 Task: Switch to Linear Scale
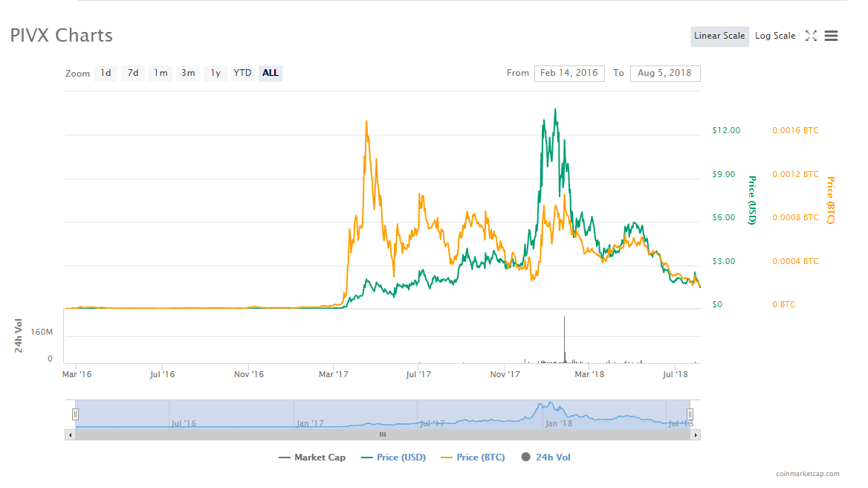(x=719, y=36)
